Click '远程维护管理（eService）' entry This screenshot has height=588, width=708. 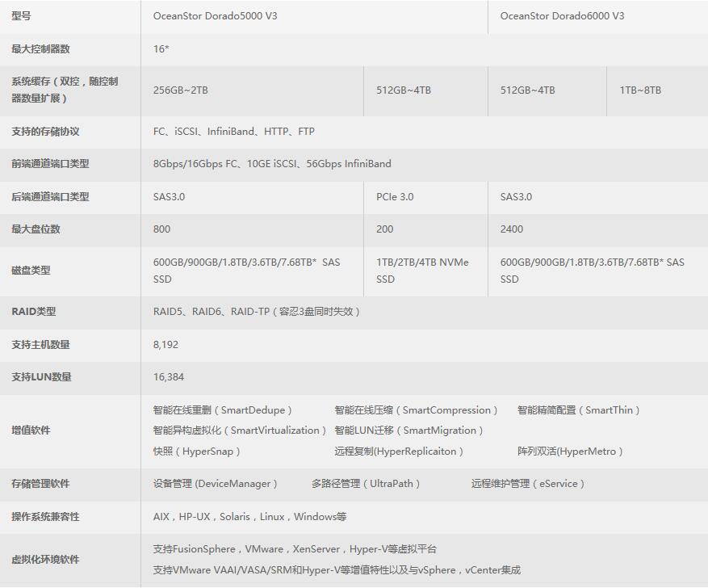(528, 484)
